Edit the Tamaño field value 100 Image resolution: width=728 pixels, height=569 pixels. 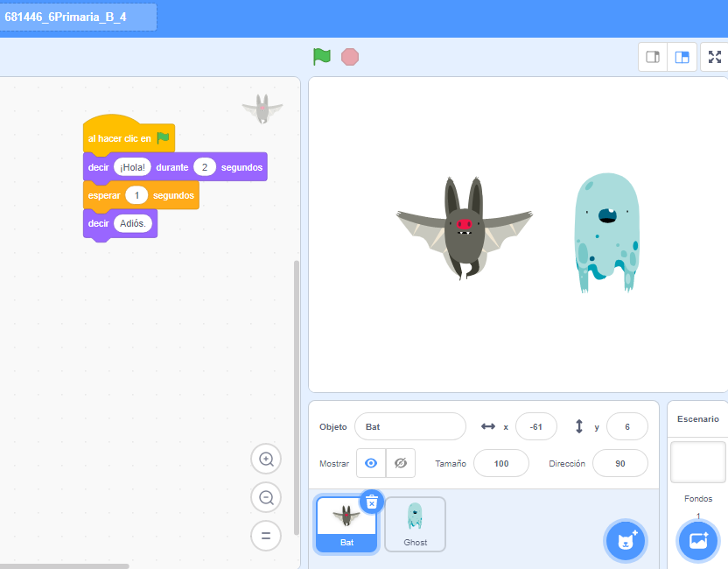tap(501, 463)
